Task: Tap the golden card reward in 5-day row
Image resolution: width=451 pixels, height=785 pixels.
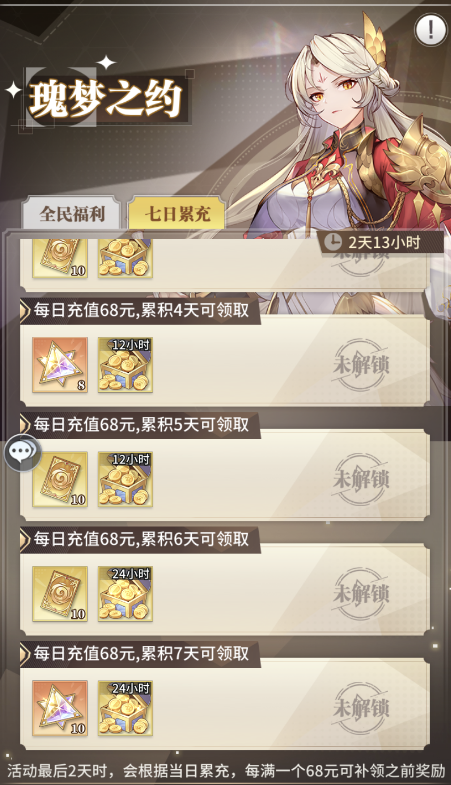Action: [60, 479]
